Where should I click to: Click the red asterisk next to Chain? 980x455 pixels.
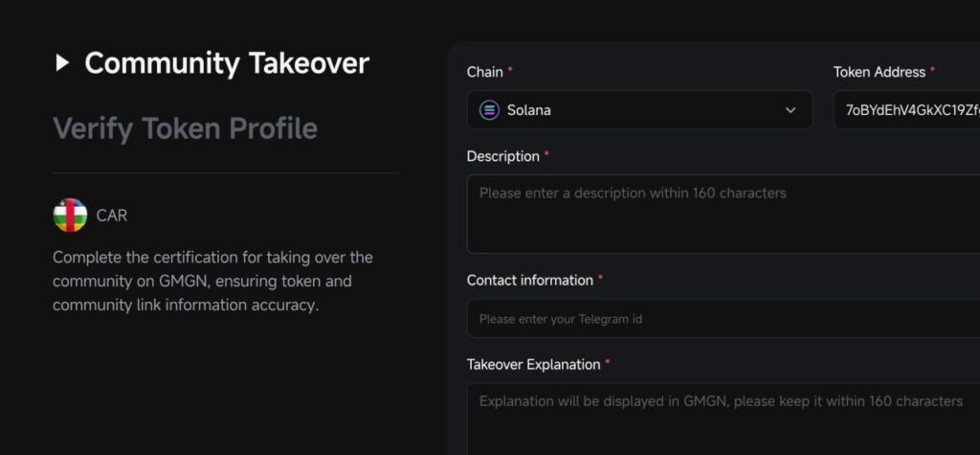pos(510,71)
